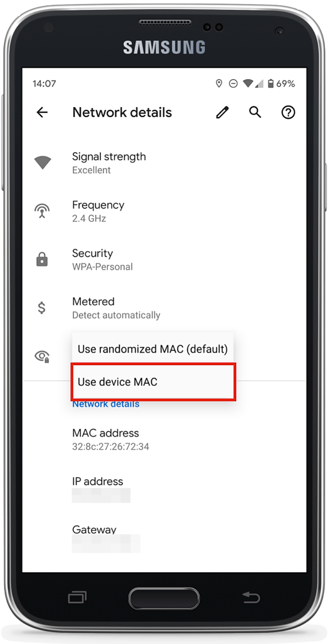Screen dimensions: 329x644
Task: Tap the IP address entry
Action: click(164, 488)
